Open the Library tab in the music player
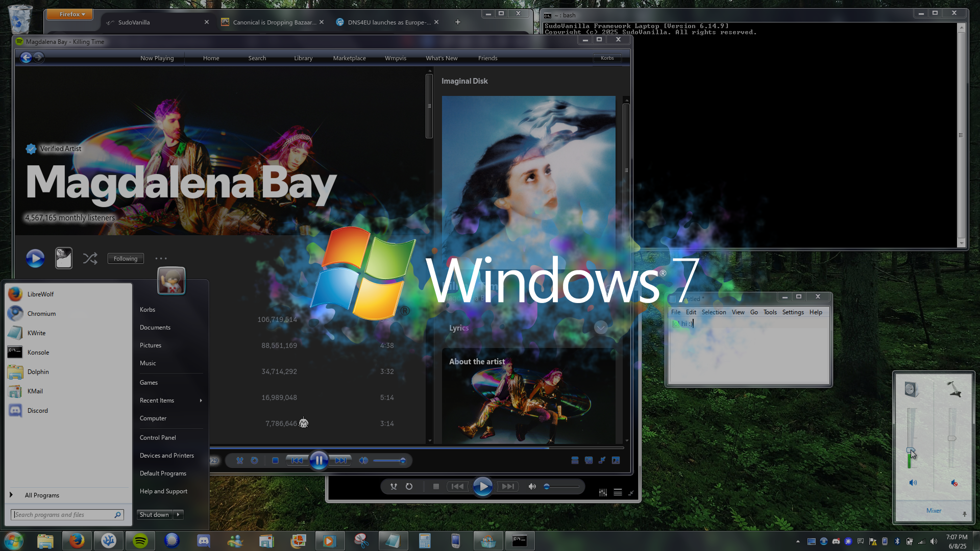This screenshot has width=980, height=551. pyautogui.click(x=303, y=58)
